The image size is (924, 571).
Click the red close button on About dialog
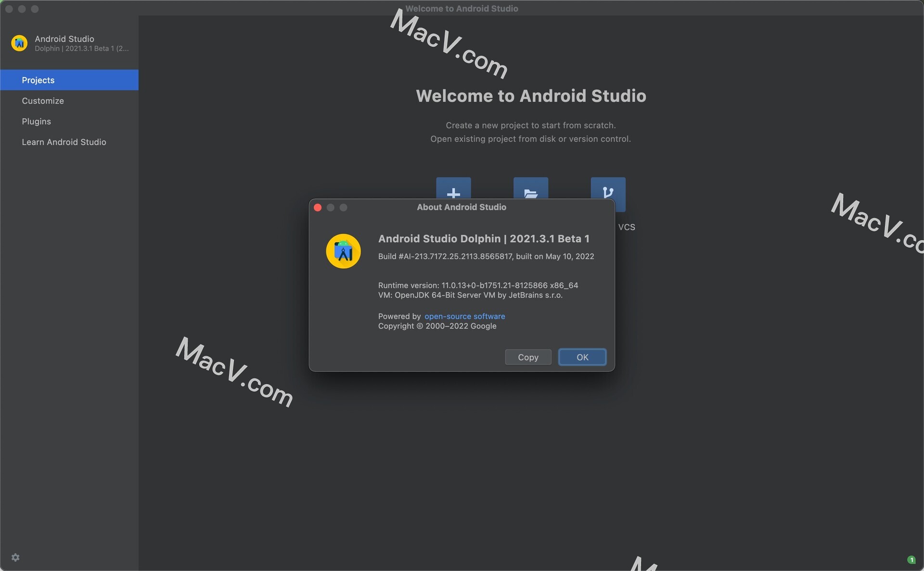[x=318, y=208]
